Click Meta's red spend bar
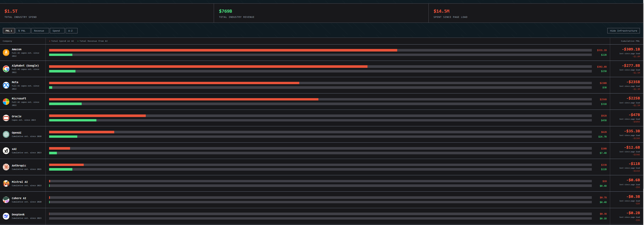The height and width of the screenshot is (225, 644). tap(174, 83)
